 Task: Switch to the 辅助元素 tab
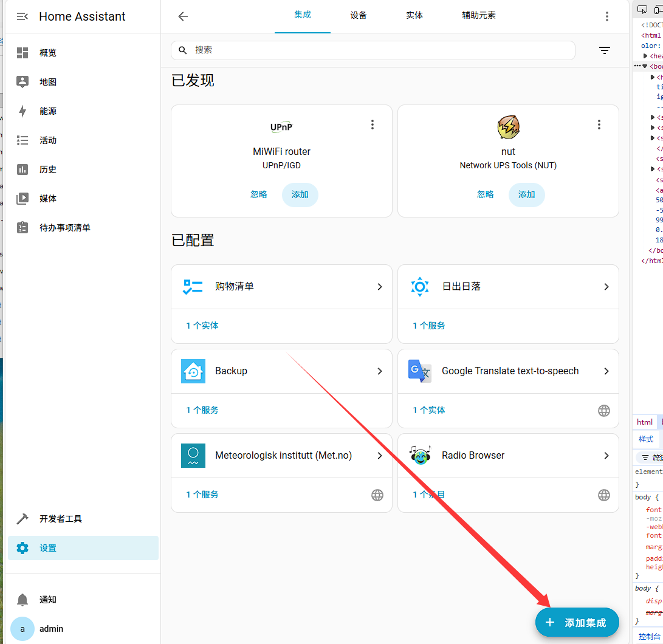(x=479, y=15)
